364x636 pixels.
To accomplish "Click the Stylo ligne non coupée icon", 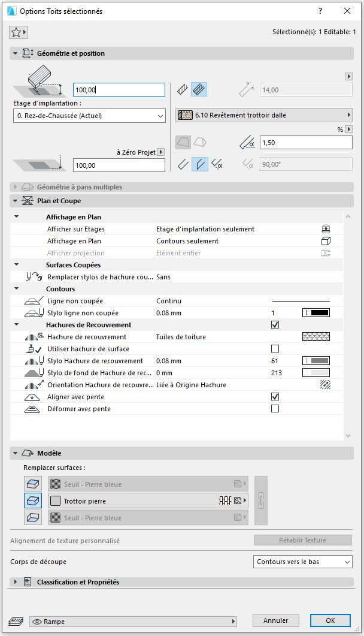I will click(34, 313).
